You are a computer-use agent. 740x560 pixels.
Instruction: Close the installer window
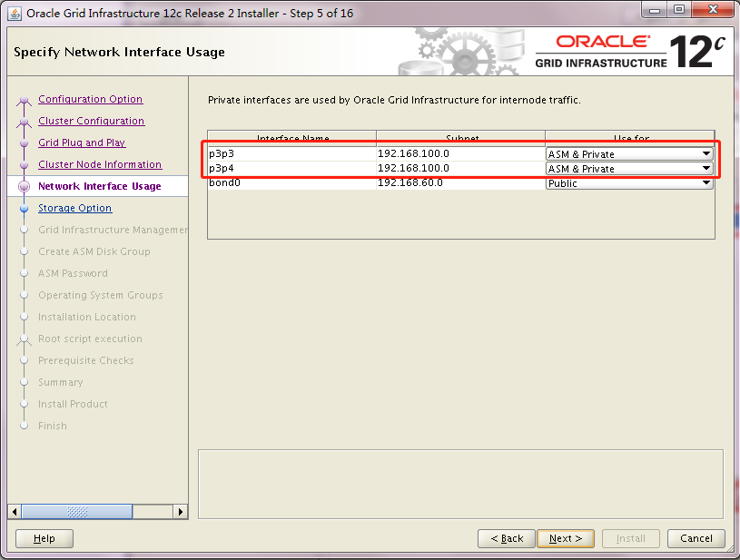point(713,9)
